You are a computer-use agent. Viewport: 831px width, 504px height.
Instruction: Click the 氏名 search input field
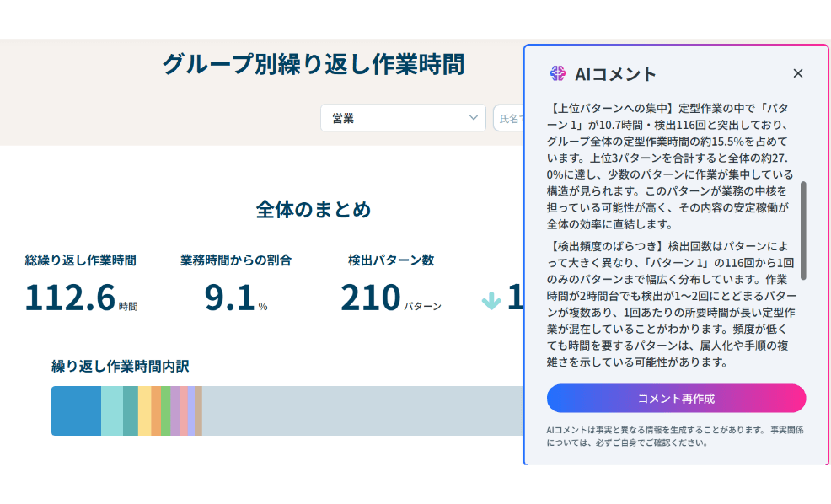509,118
